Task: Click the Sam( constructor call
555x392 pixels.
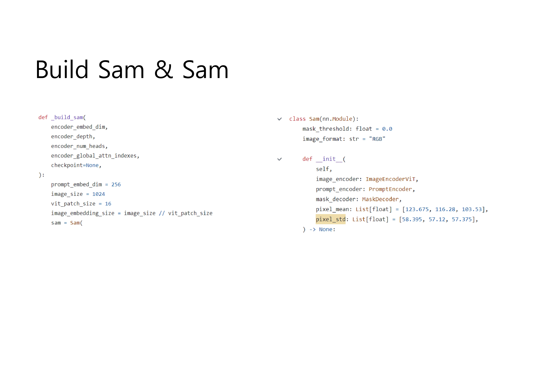Action: pyautogui.click(x=76, y=223)
